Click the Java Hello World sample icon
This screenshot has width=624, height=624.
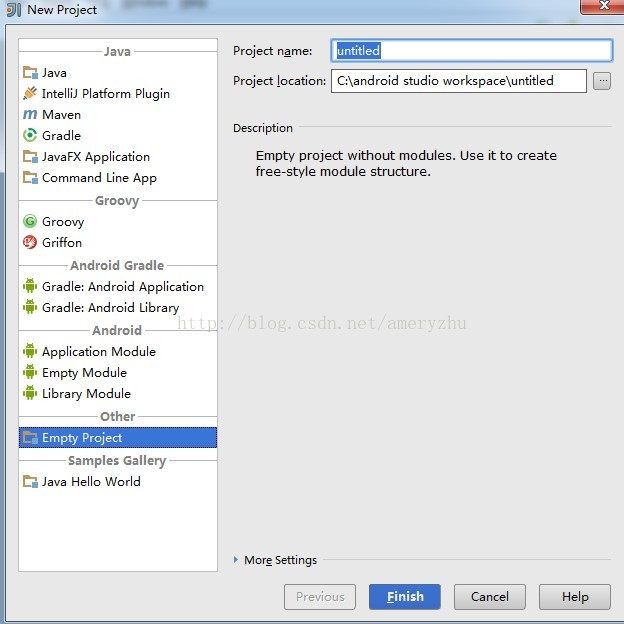click(x=30, y=482)
